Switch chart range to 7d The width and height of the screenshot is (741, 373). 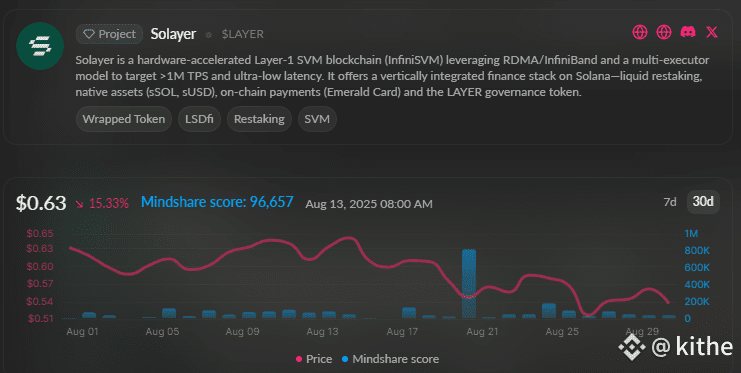(670, 202)
